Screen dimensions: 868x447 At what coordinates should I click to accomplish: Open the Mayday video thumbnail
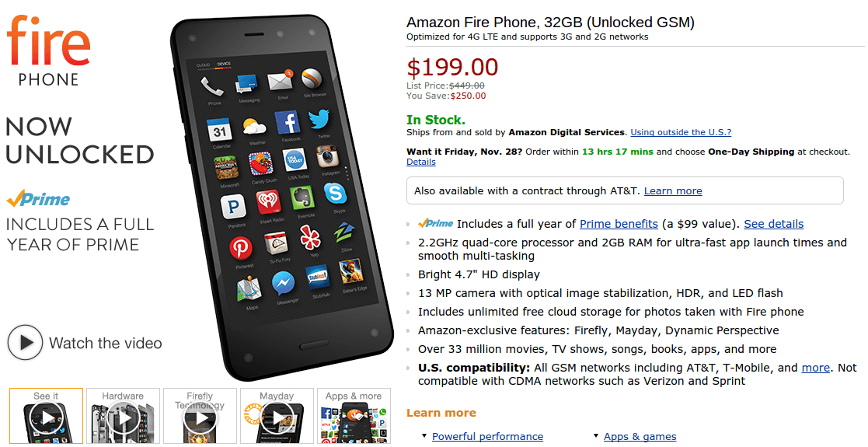click(277, 416)
